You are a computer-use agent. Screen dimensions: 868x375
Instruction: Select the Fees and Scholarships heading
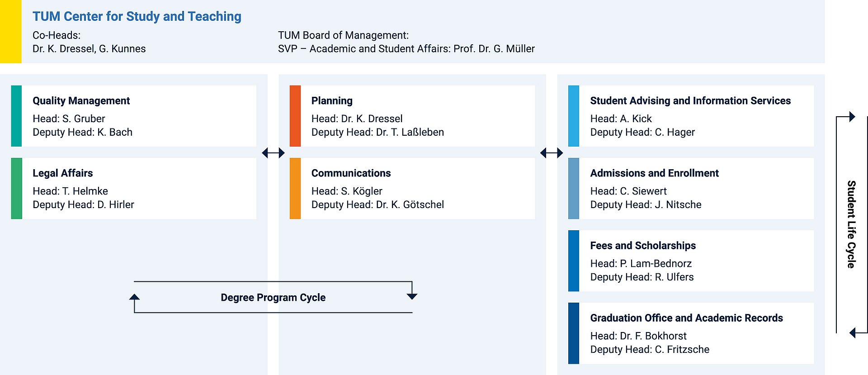643,245
